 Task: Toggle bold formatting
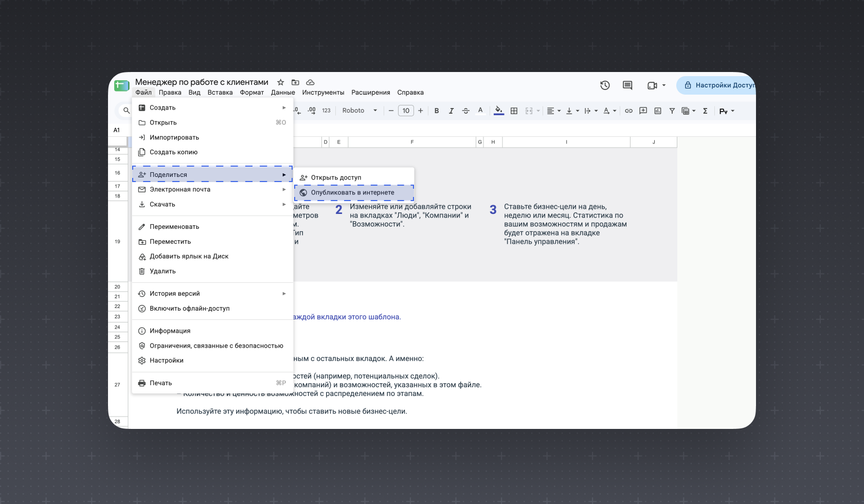[x=437, y=111]
